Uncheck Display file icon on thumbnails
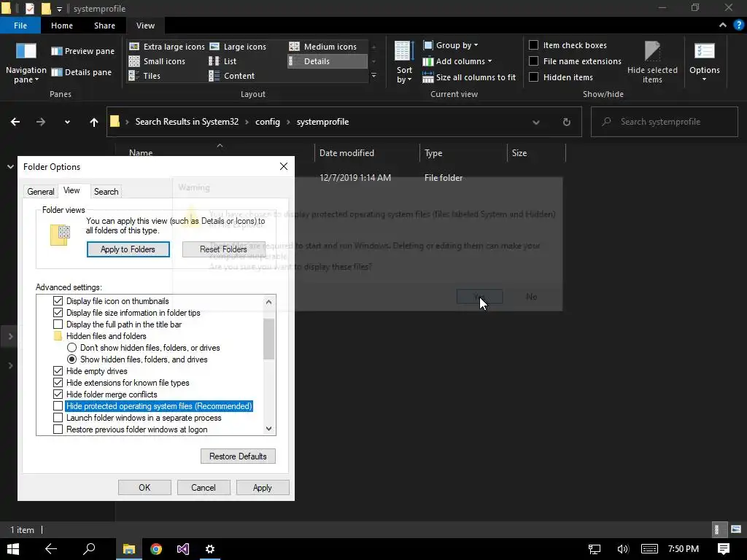 [x=58, y=301]
